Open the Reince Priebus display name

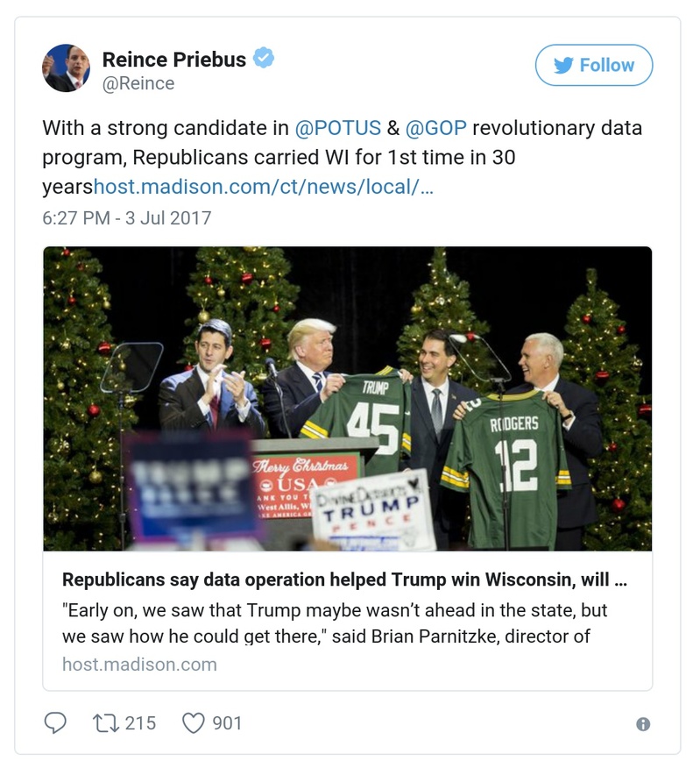coord(173,59)
